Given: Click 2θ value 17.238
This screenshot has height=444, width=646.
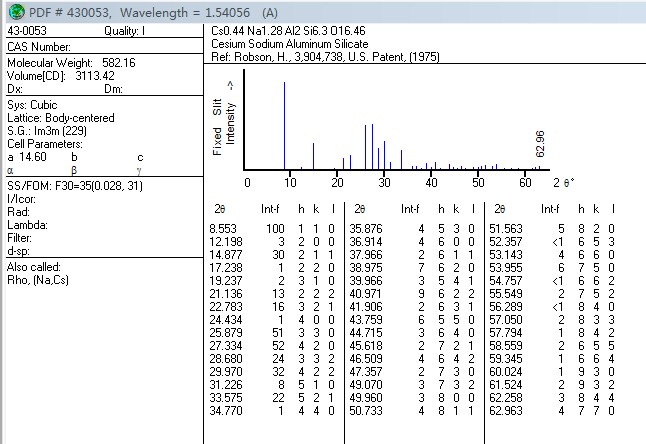Looking at the screenshot, I should [226, 268].
